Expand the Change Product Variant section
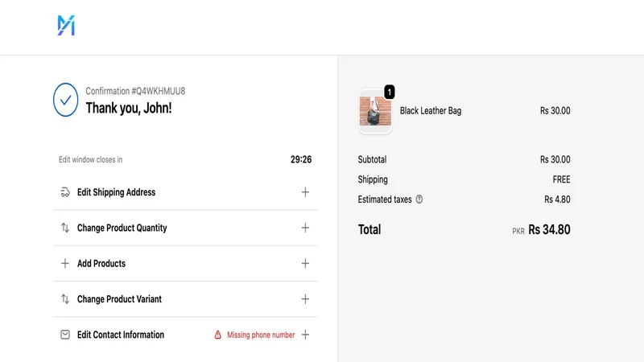The height and width of the screenshot is (362, 644). [305, 299]
